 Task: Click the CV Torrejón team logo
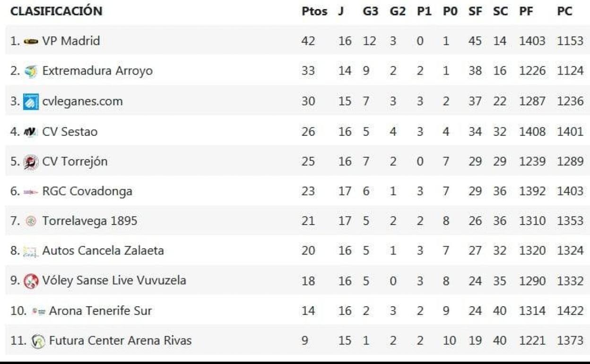click(31, 162)
